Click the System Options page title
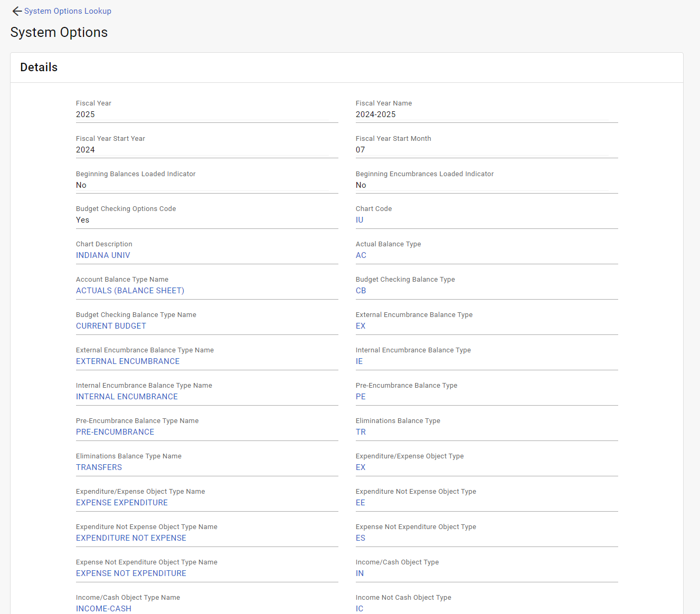 (x=59, y=32)
